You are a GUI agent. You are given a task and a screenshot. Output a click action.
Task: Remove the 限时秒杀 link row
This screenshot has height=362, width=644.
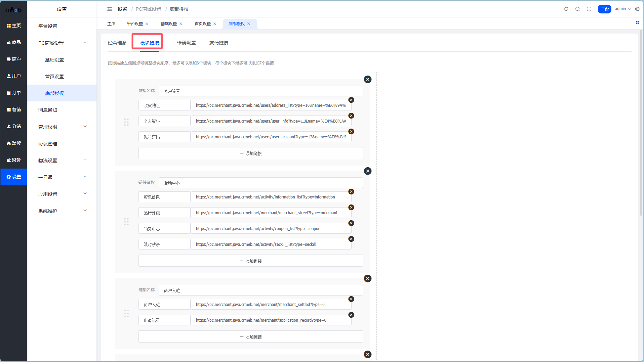point(351,239)
